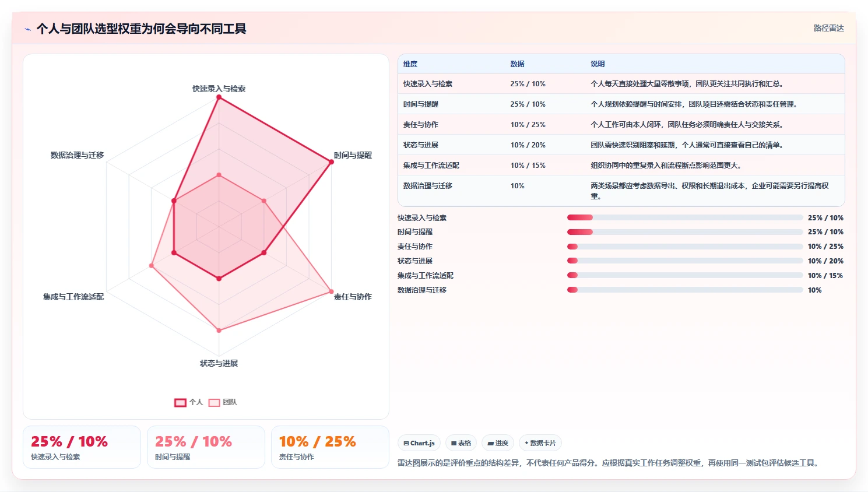Click radar axis label 集成与工作流适配
The image size is (868, 492).
tap(73, 297)
